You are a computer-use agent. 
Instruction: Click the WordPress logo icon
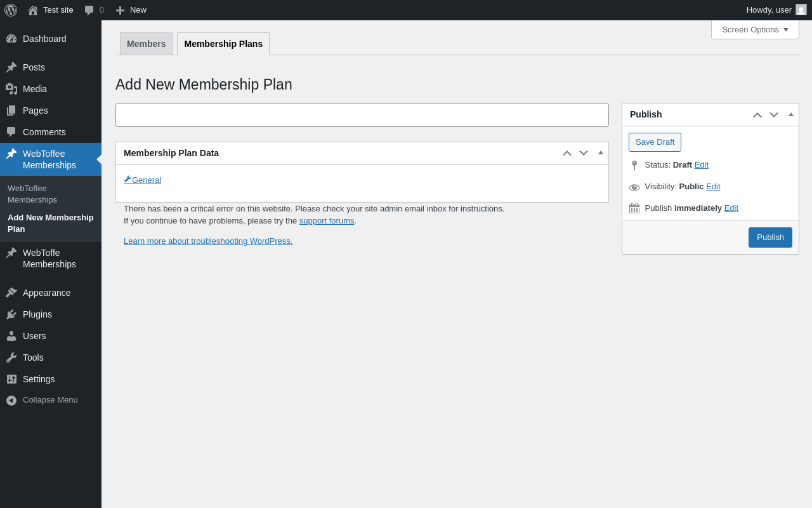tap(11, 10)
